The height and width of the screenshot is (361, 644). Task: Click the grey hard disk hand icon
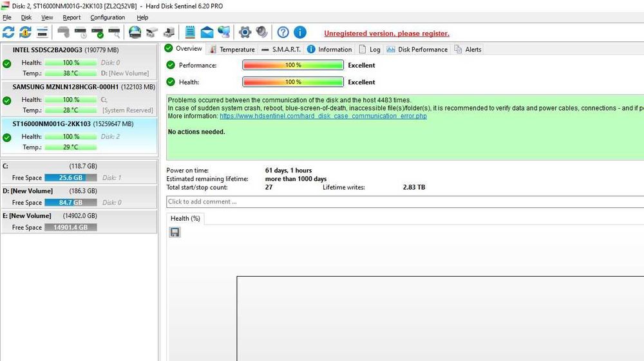tap(63, 32)
